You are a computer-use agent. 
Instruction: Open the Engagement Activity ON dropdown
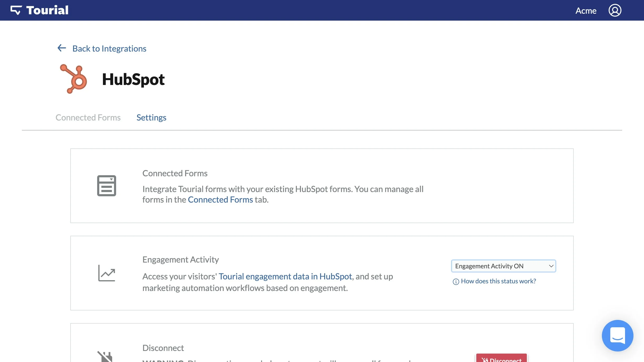(503, 266)
